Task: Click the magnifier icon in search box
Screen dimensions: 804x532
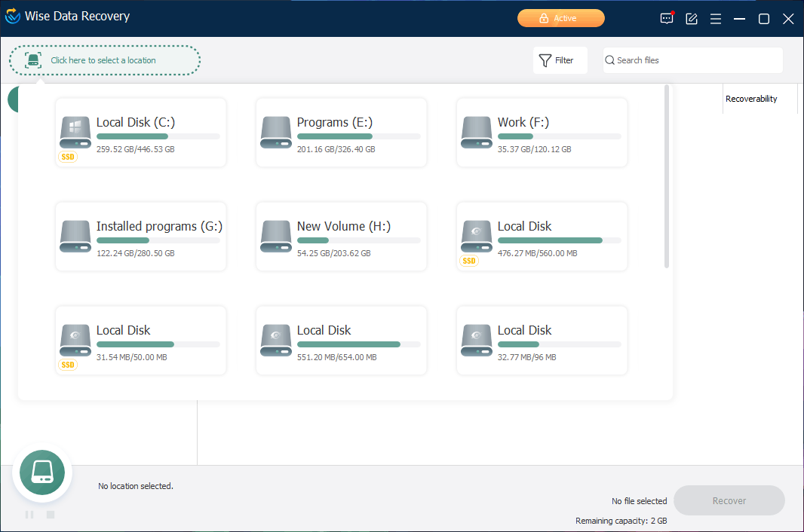Action: point(609,60)
